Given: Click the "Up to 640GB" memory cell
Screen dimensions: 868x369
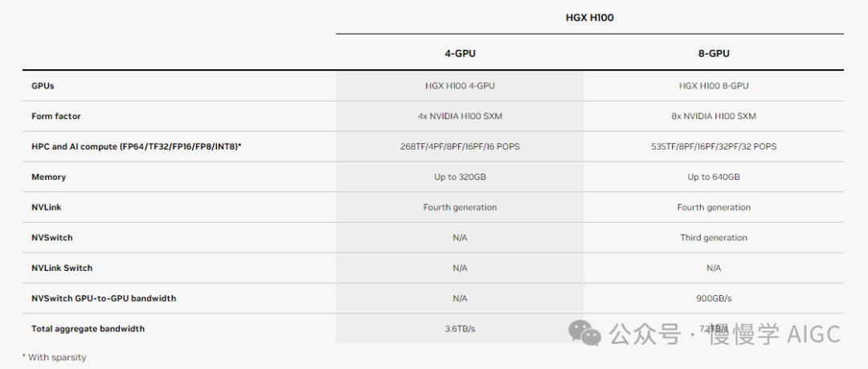Looking at the screenshot, I should pos(714,177).
